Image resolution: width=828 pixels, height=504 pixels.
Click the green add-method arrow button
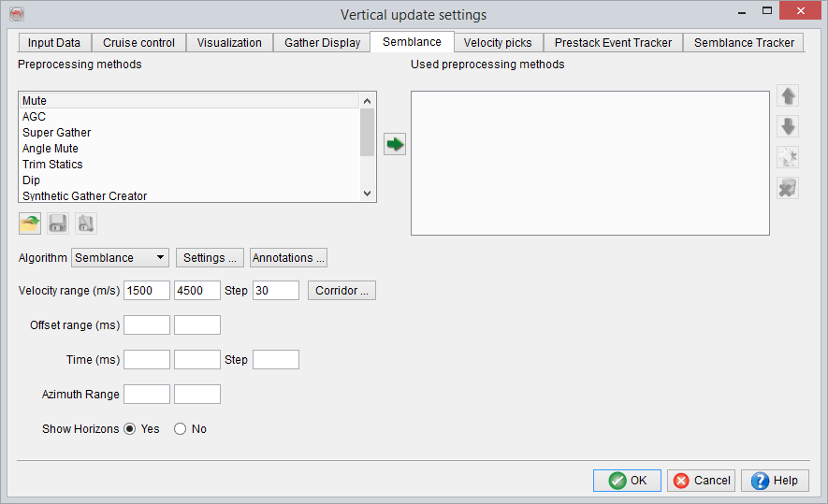[395, 144]
